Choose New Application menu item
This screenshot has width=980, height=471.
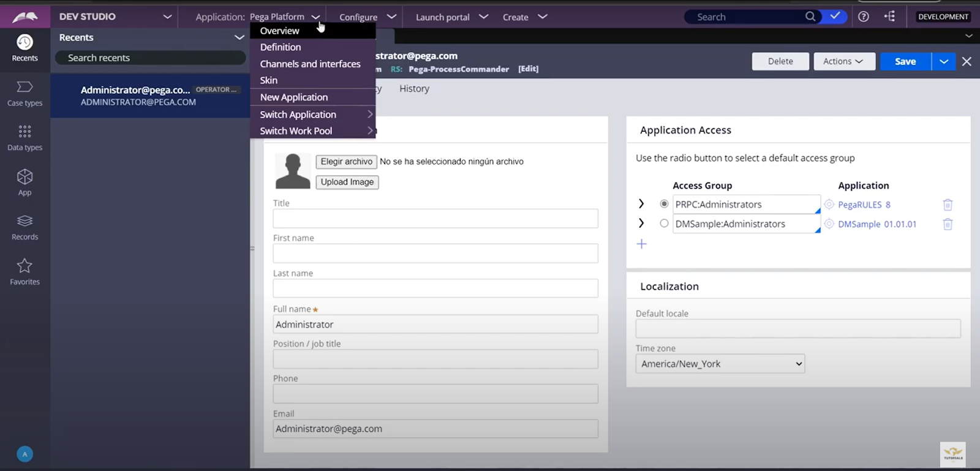tap(312, 97)
